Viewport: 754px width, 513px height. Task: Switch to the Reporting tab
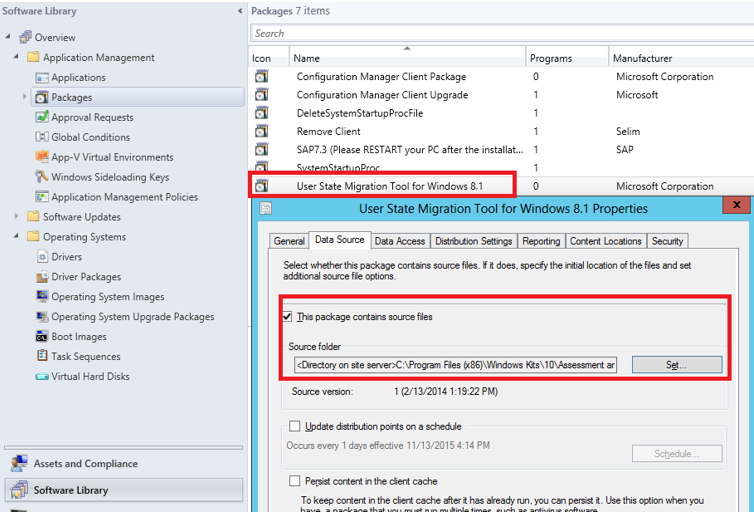pyautogui.click(x=541, y=241)
